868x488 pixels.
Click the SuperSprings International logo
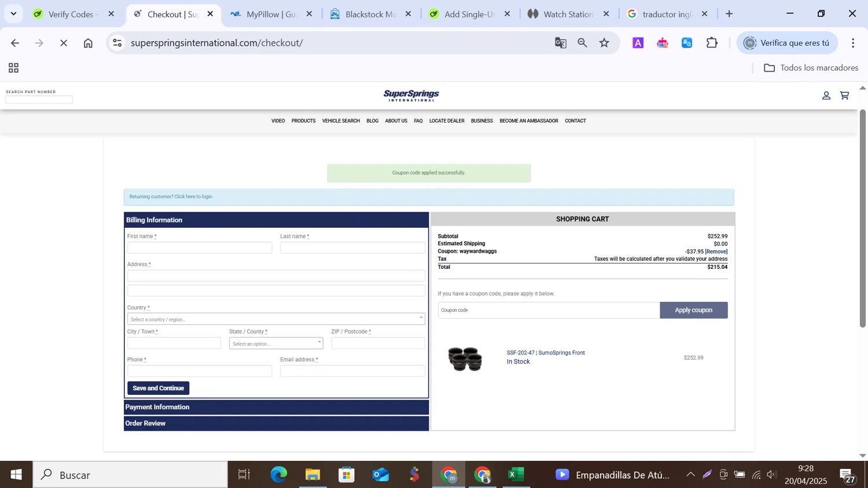coord(411,95)
